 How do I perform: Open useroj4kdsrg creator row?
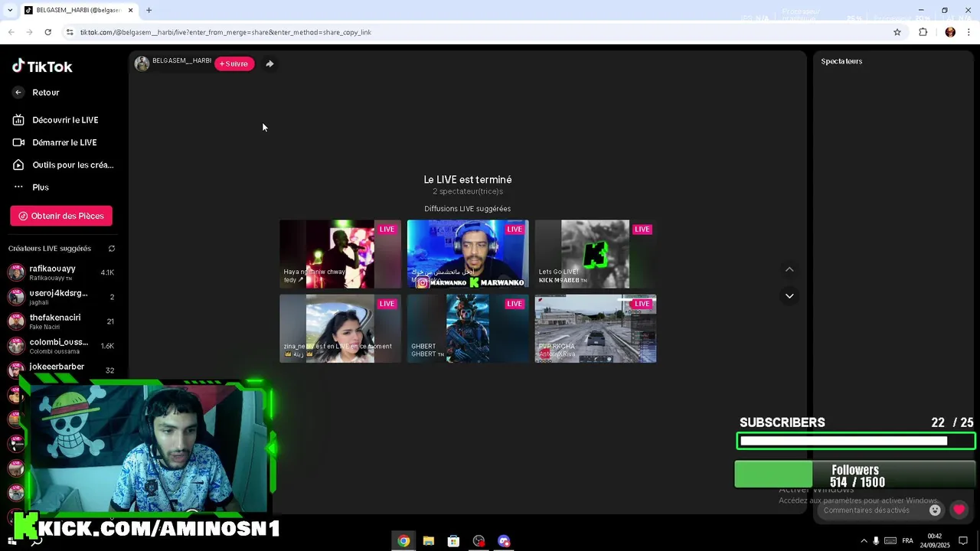click(61, 297)
